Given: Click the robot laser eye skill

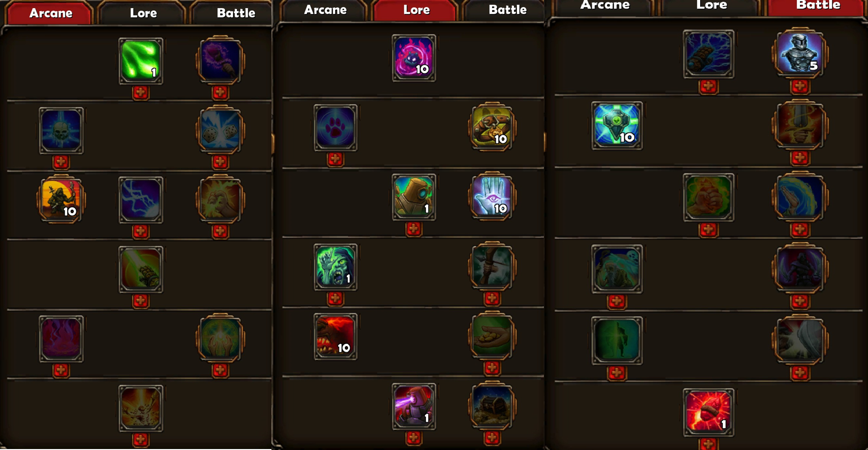Looking at the screenshot, I should click(413, 406).
